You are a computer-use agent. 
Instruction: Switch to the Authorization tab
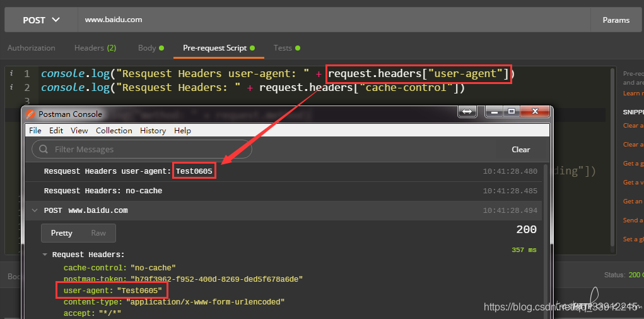point(31,48)
